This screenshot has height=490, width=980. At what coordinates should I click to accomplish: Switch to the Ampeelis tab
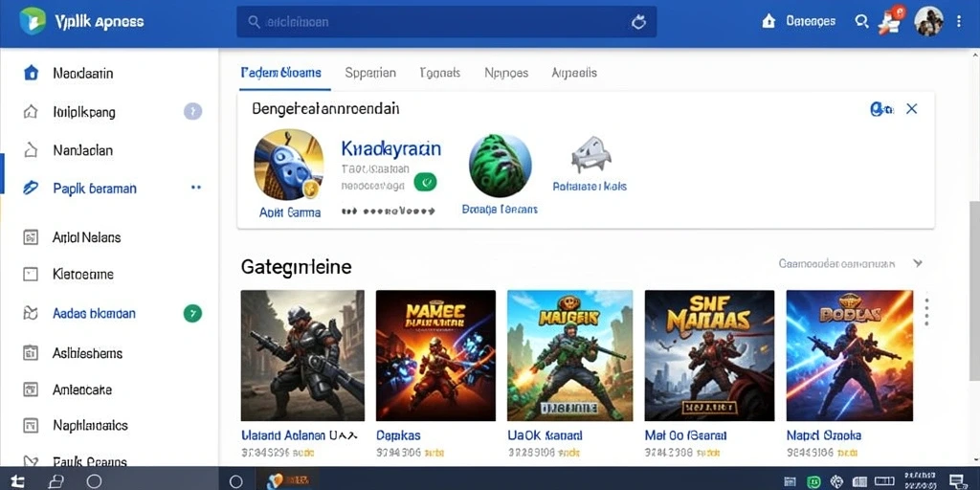point(574,73)
